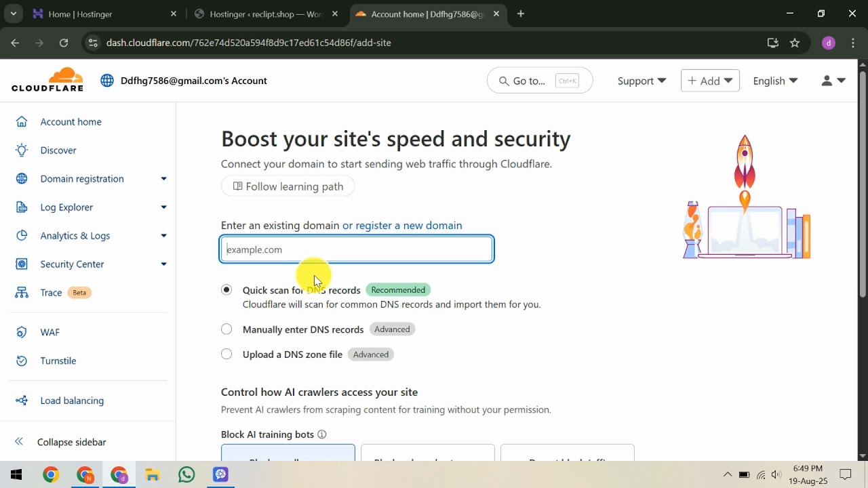
Task: Click the Domain registration globe icon
Action: tap(22, 179)
